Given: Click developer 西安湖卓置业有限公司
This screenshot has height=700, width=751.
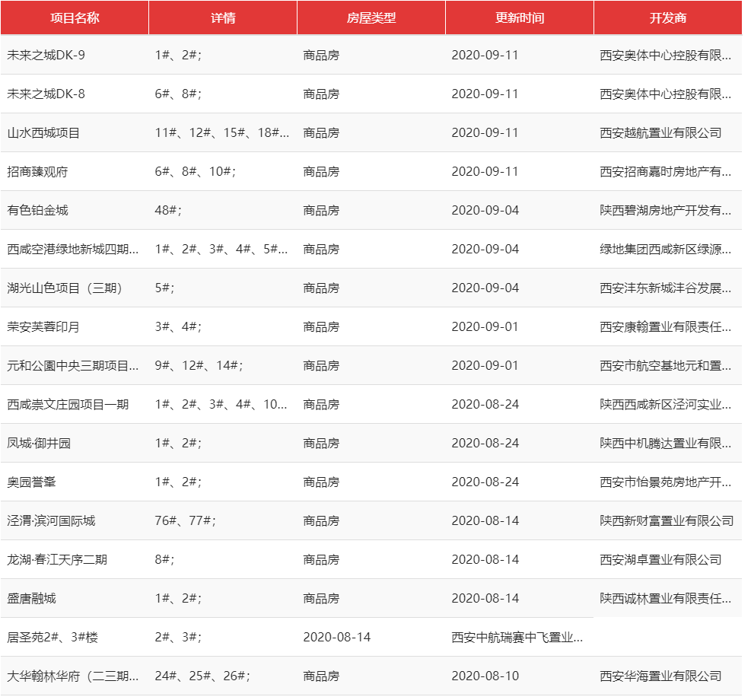Looking at the screenshot, I should (x=660, y=559).
